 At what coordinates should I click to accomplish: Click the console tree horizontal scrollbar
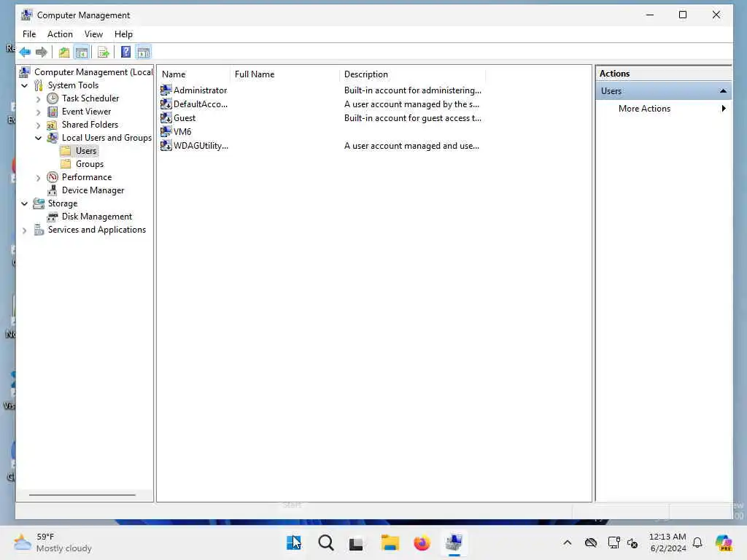82,495
